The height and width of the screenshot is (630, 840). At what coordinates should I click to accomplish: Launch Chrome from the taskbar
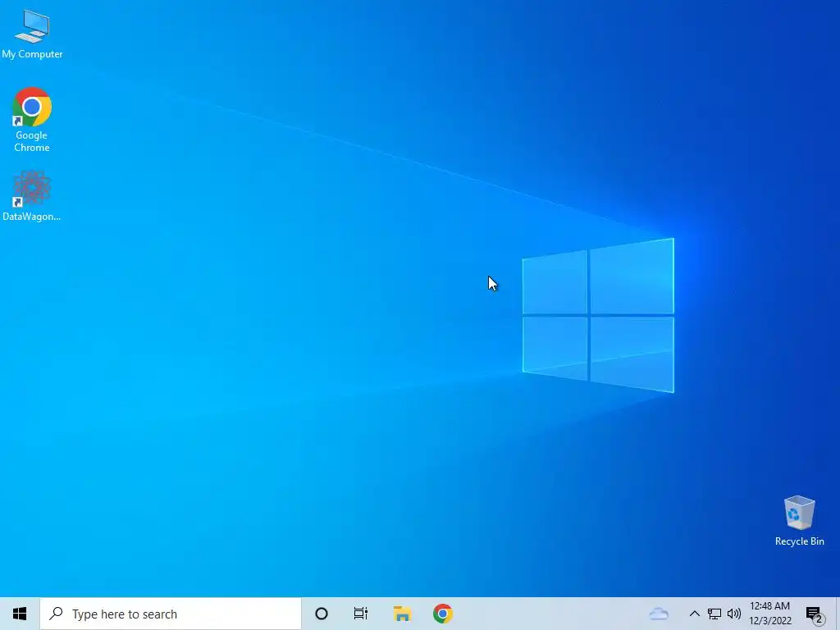point(442,614)
